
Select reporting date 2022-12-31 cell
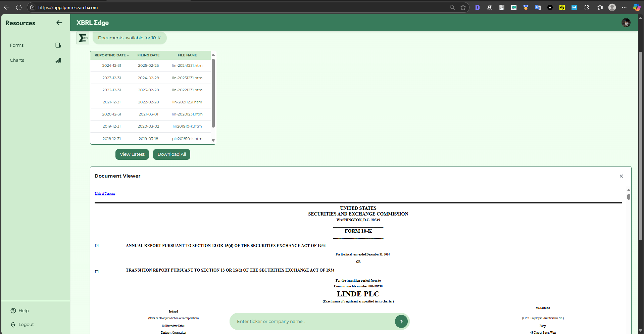[112, 90]
